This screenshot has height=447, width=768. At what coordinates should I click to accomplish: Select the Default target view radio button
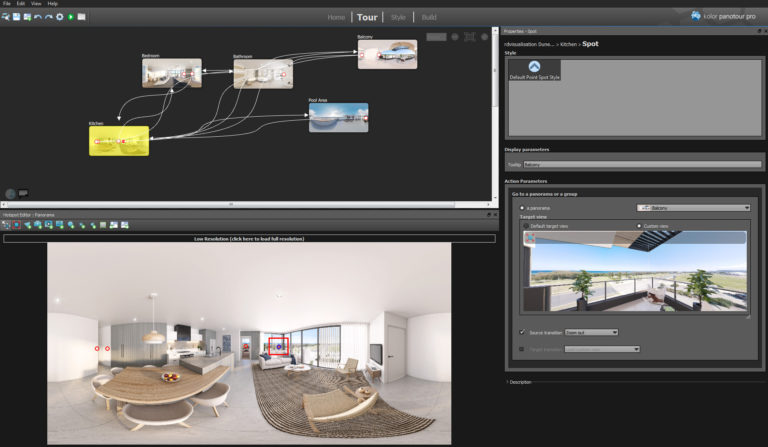click(526, 226)
